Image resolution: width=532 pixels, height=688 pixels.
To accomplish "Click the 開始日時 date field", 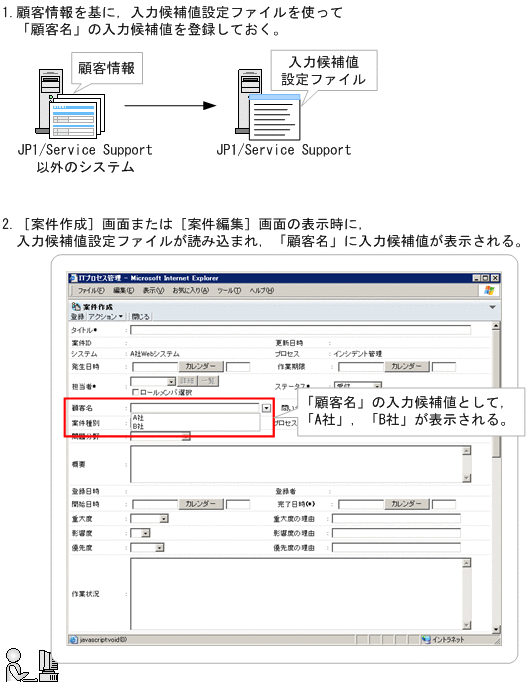I will click(x=155, y=504).
